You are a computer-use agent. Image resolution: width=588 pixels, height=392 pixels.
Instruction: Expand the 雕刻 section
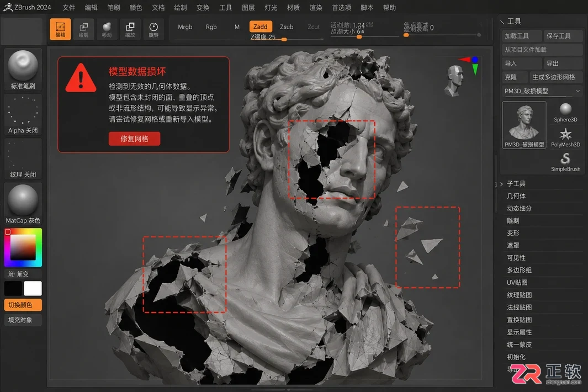(x=513, y=221)
